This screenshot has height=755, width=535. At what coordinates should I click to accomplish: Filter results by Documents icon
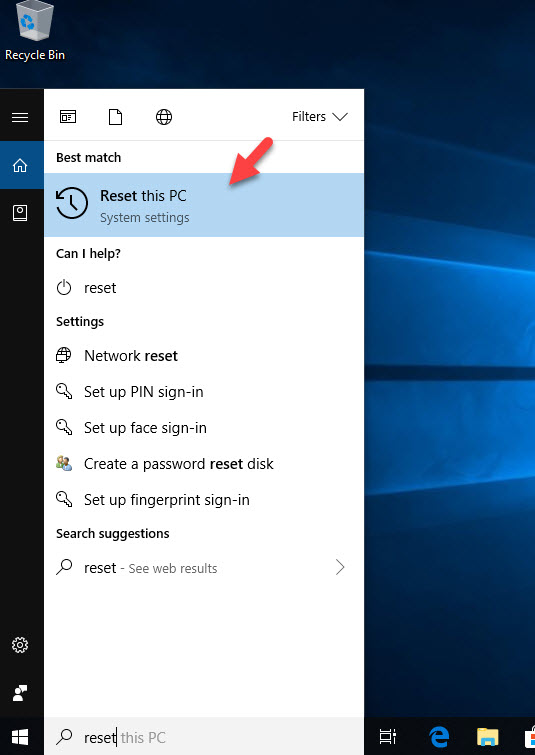[x=116, y=117]
